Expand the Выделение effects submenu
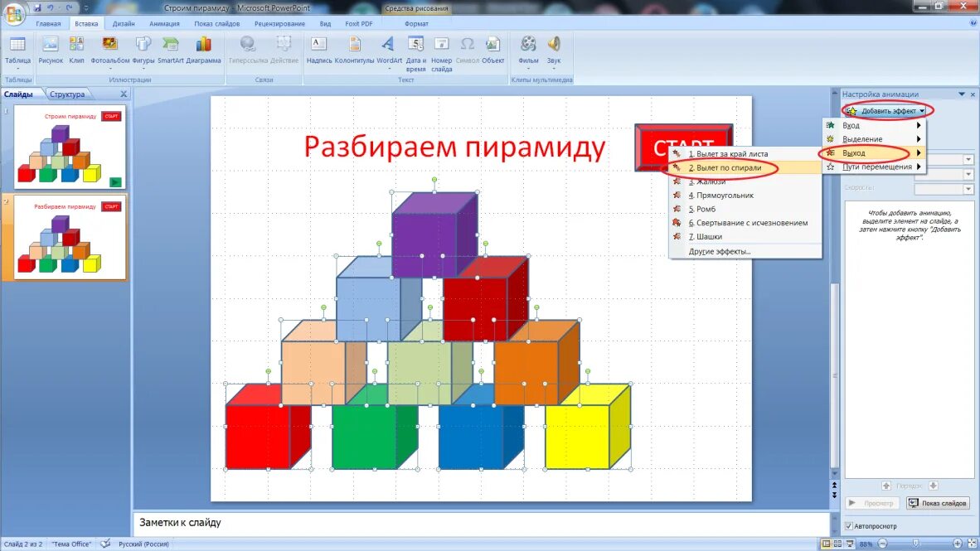 tap(874, 138)
